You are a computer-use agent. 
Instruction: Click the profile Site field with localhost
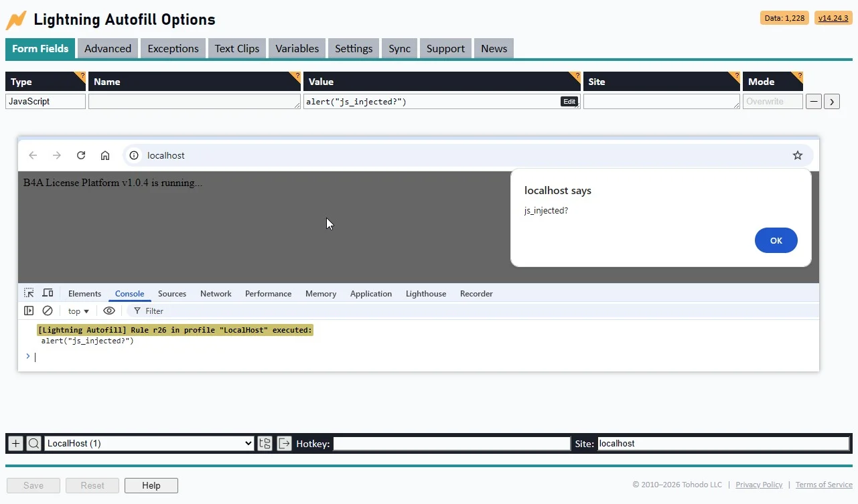(723, 443)
